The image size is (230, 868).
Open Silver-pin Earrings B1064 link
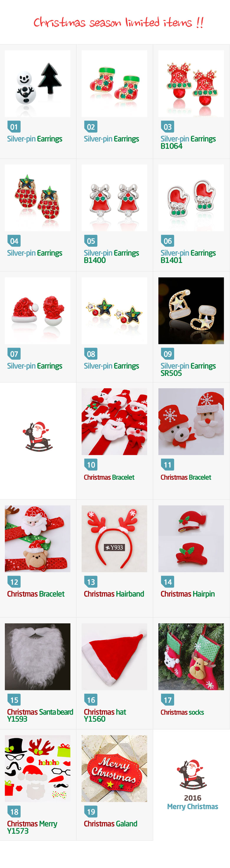(x=188, y=142)
